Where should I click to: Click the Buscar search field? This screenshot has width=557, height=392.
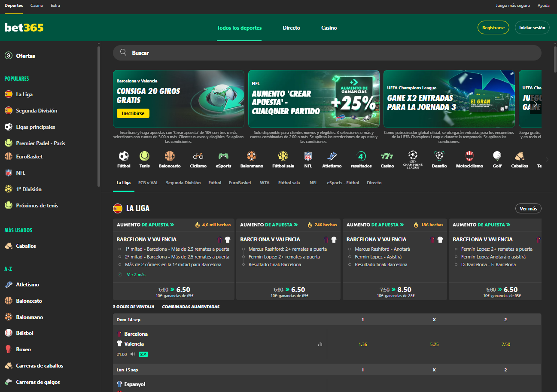(x=326, y=53)
